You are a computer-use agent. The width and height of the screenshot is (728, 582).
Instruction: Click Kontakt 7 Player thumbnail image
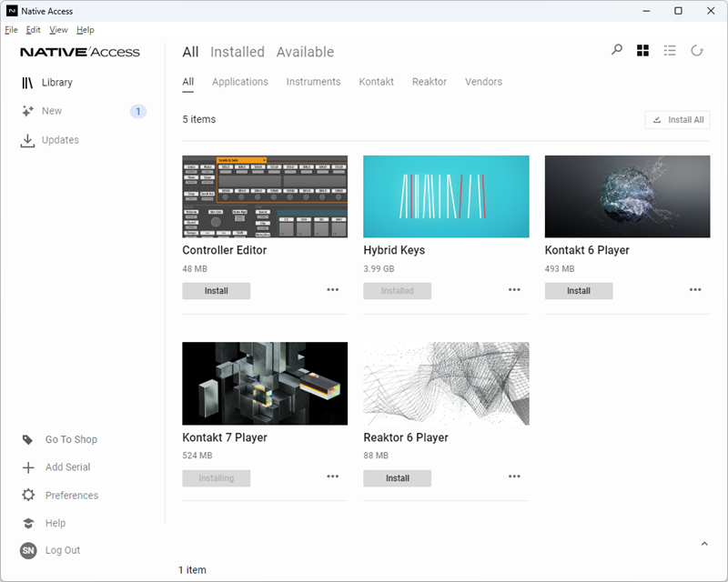[x=265, y=384]
